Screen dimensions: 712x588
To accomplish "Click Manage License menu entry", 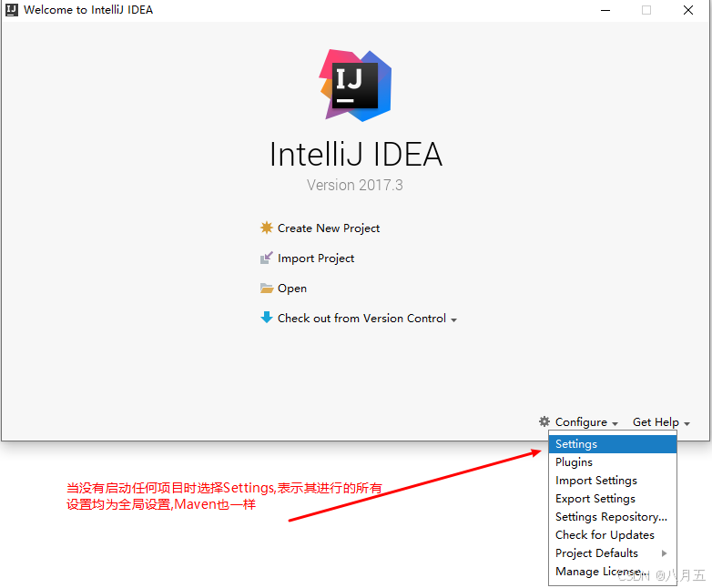I will pos(613,572).
